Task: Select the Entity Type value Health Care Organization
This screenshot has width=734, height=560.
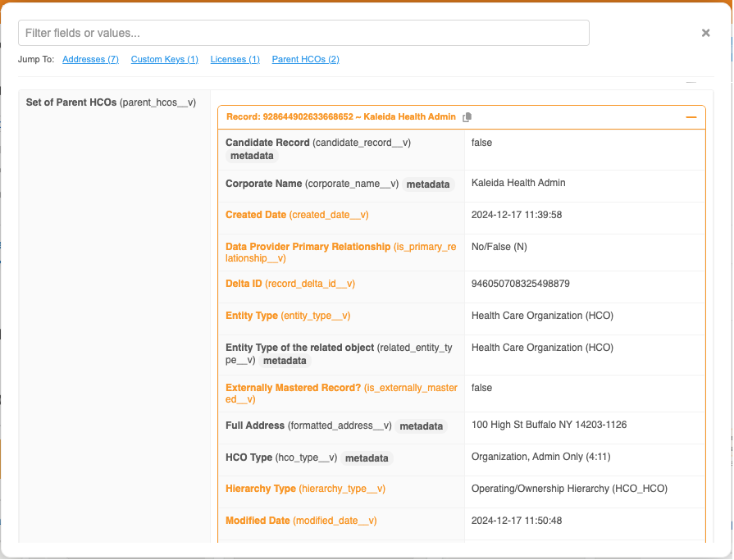Action: [542, 316]
